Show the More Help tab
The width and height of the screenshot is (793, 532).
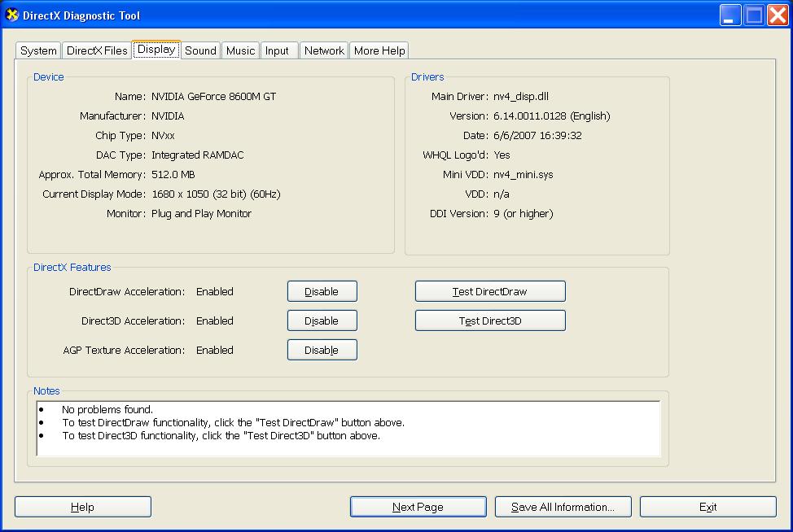(x=379, y=50)
